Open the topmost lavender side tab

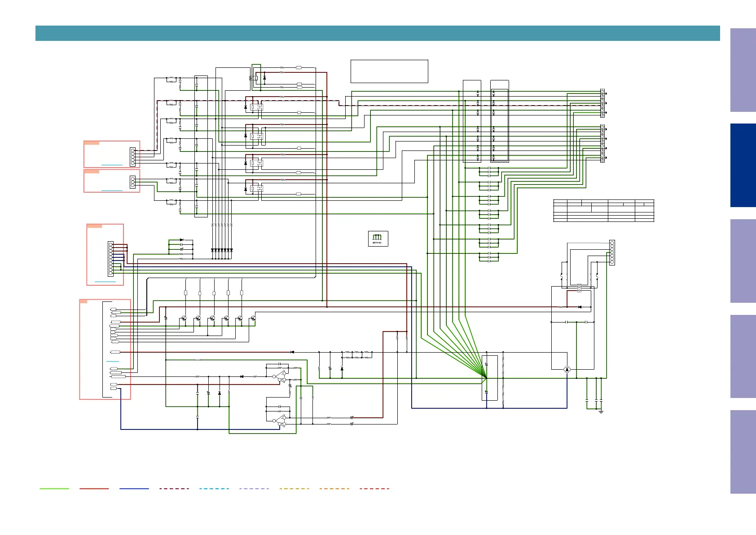click(x=743, y=70)
